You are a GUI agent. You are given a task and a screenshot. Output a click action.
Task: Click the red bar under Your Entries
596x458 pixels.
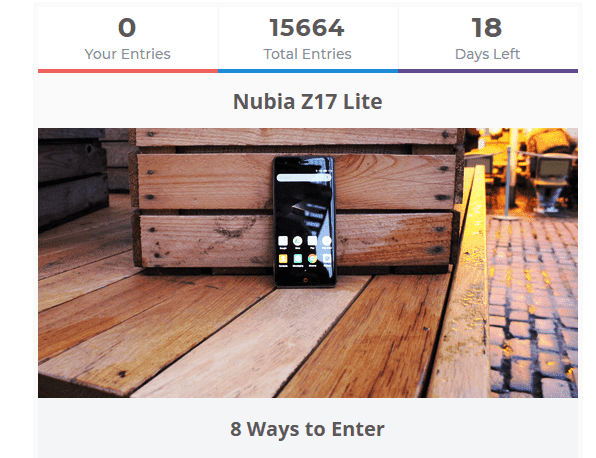[128, 71]
